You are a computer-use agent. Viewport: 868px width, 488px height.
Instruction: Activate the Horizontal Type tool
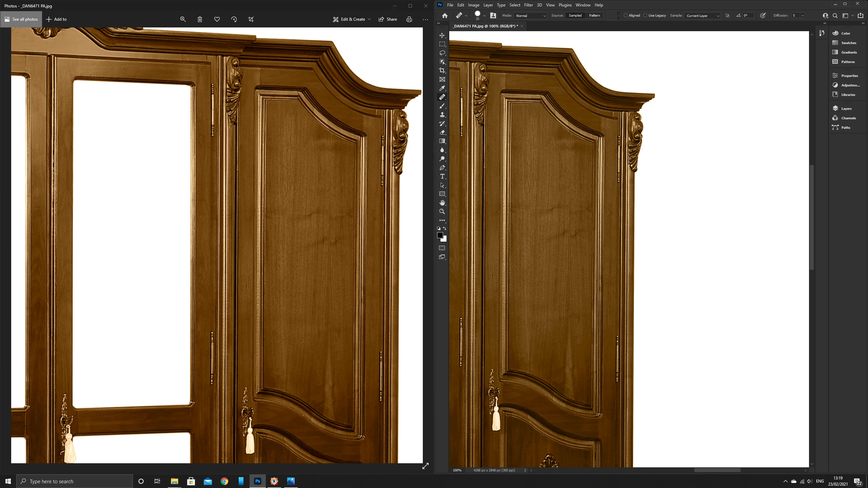(442, 176)
